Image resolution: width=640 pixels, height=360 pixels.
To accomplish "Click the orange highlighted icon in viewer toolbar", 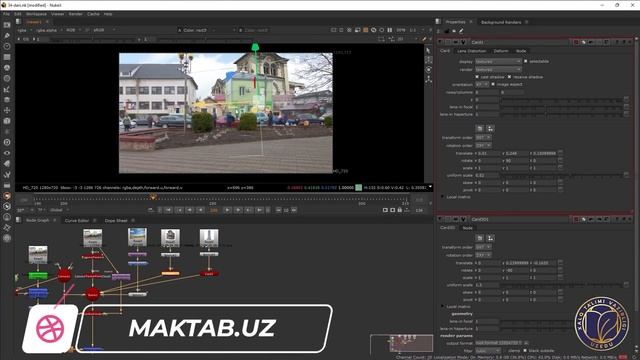I will (366, 30).
